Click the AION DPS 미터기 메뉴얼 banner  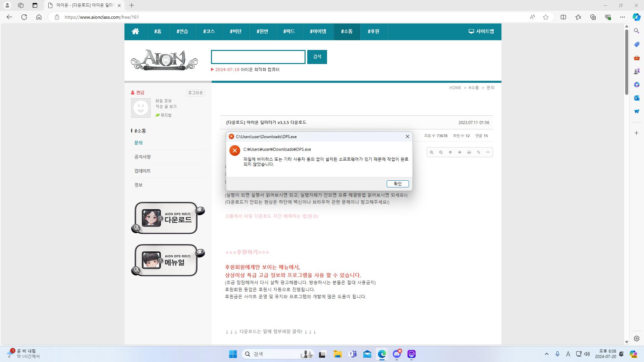(x=168, y=260)
